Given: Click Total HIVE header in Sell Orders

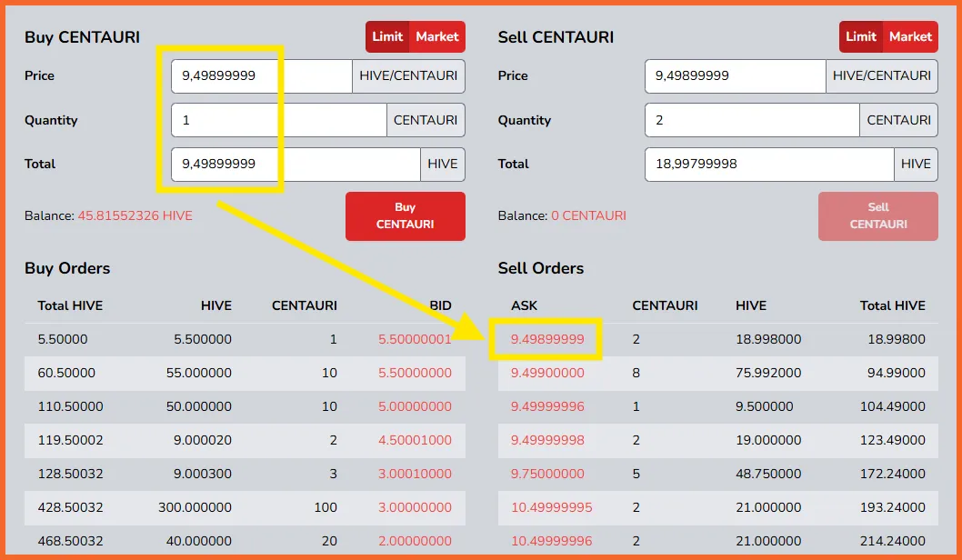Looking at the screenshot, I should [893, 305].
